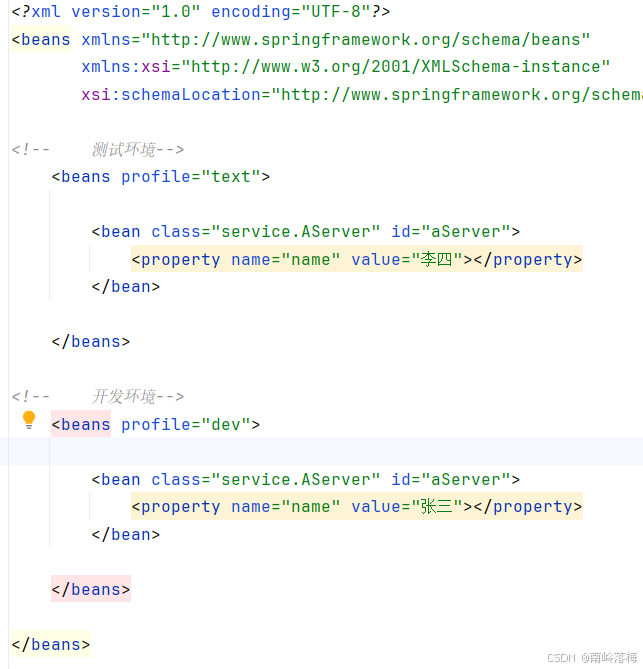The image size is (643, 669).
Task: Click closing bean tag under 张三 property
Action: coord(125,534)
